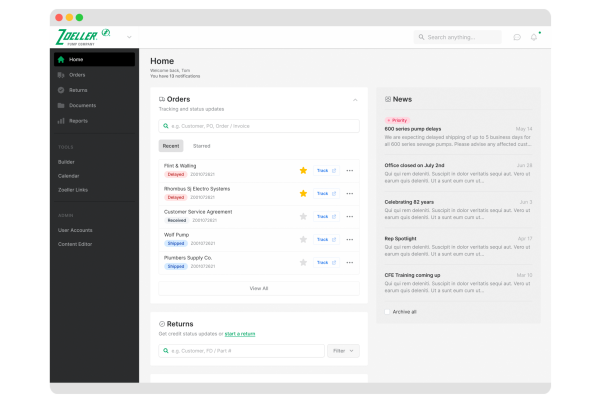Viewport: 600px width, 403px height.
Task: Star the Plumbers Supply Co. order
Action: pyautogui.click(x=303, y=262)
